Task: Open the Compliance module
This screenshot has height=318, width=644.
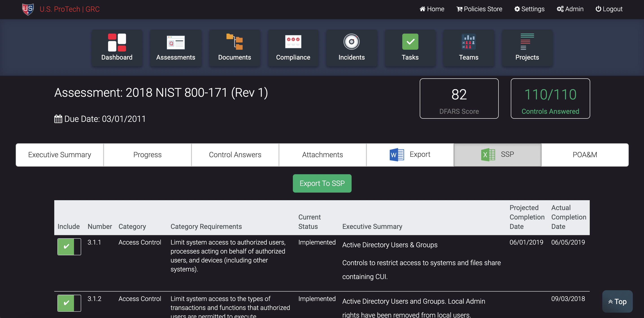Action: pos(293,48)
